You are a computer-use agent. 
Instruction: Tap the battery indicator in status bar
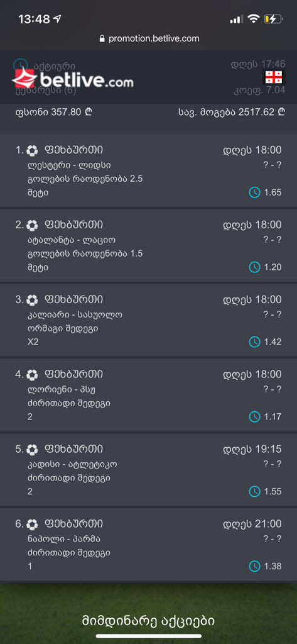click(x=274, y=18)
